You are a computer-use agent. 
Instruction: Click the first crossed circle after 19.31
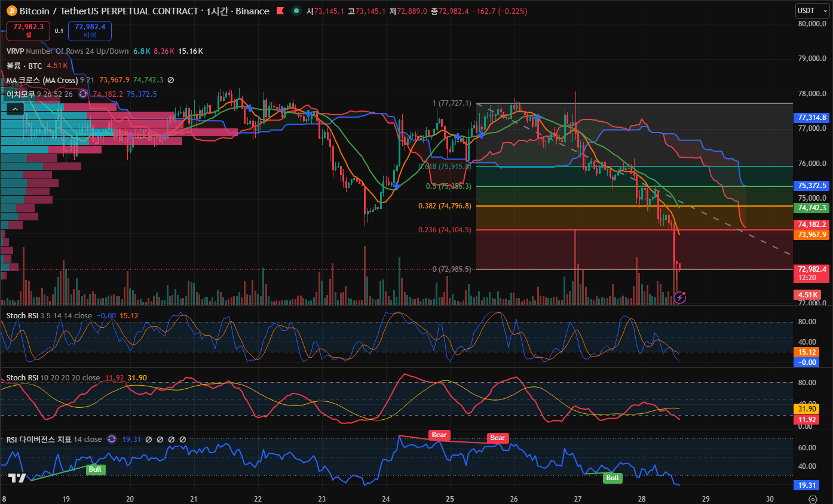[x=149, y=440]
